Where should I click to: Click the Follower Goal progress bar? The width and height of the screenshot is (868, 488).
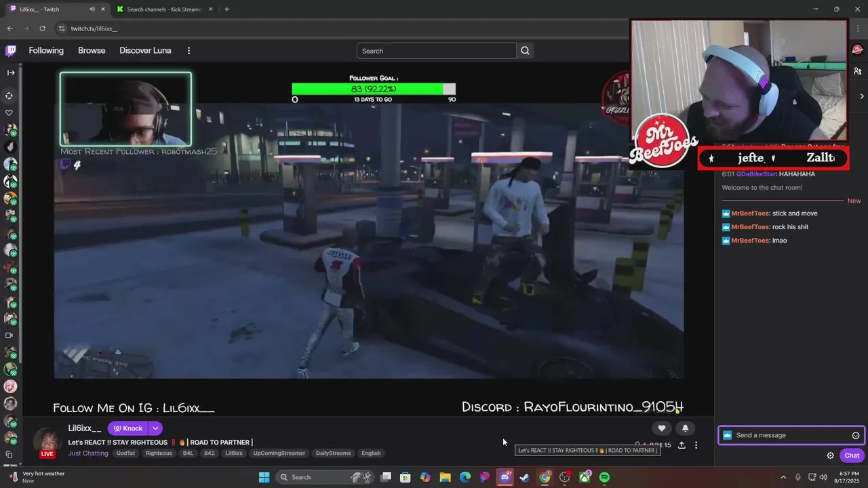pos(374,89)
